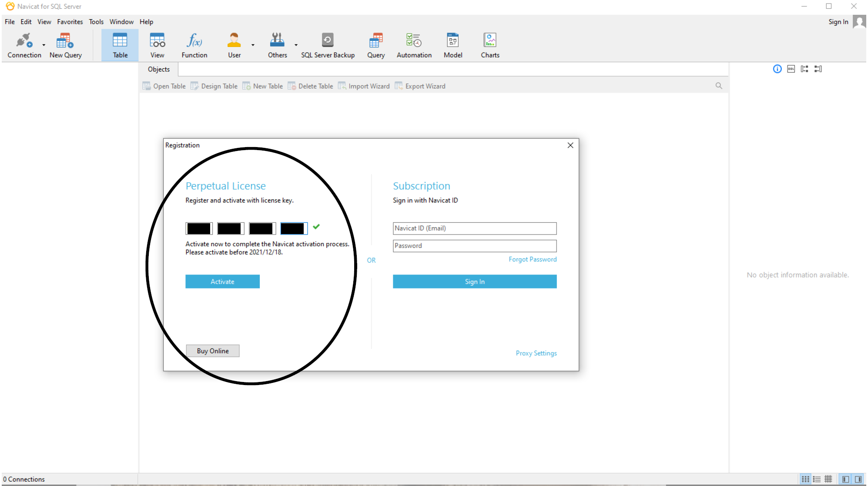Click Sign In at top right
The image size is (868, 486).
[838, 22]
